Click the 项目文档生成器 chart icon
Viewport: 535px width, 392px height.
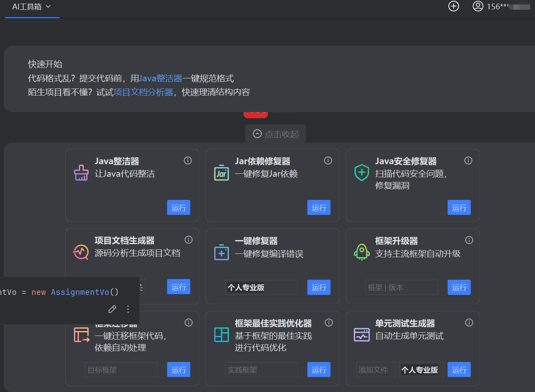81,252
